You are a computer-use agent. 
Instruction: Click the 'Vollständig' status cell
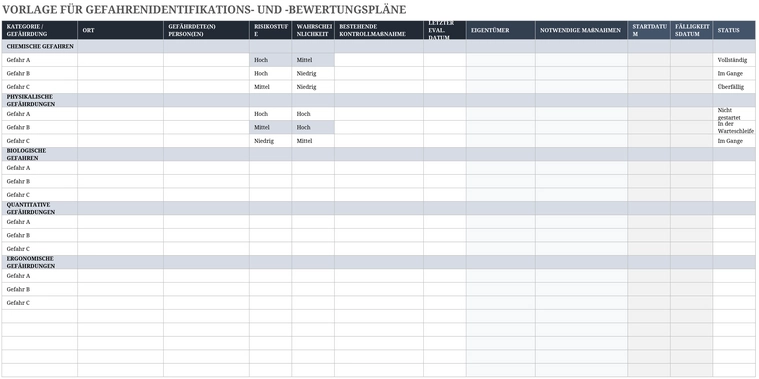(x=734, y=60)
